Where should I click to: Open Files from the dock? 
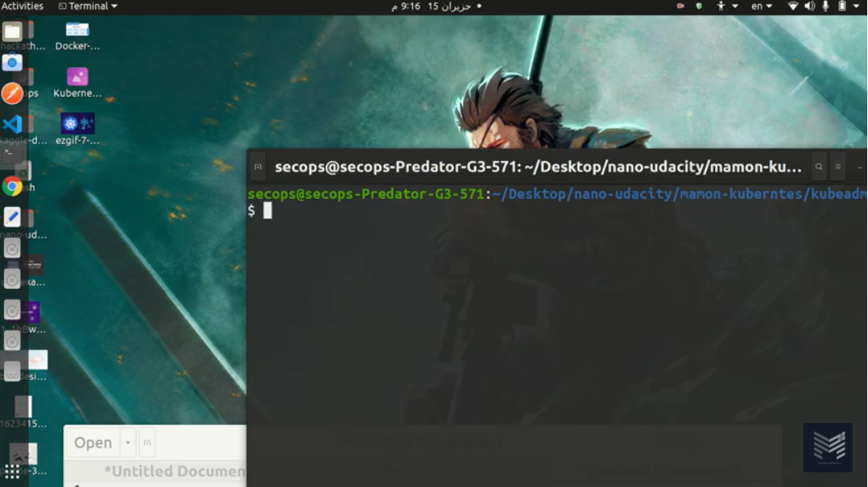[11, 32]
